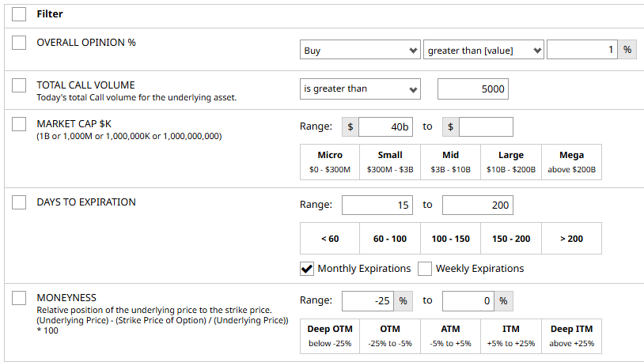Click the Deep ITM moneyness button
Screen dimensions: 644x362
(571, 336)
